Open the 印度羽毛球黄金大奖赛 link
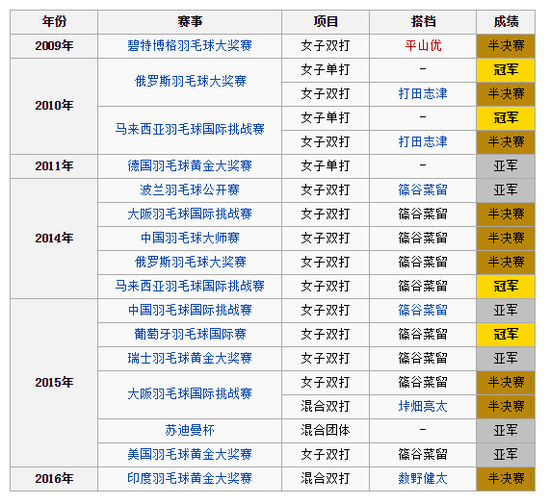550x504 pixels. [189, 478]
